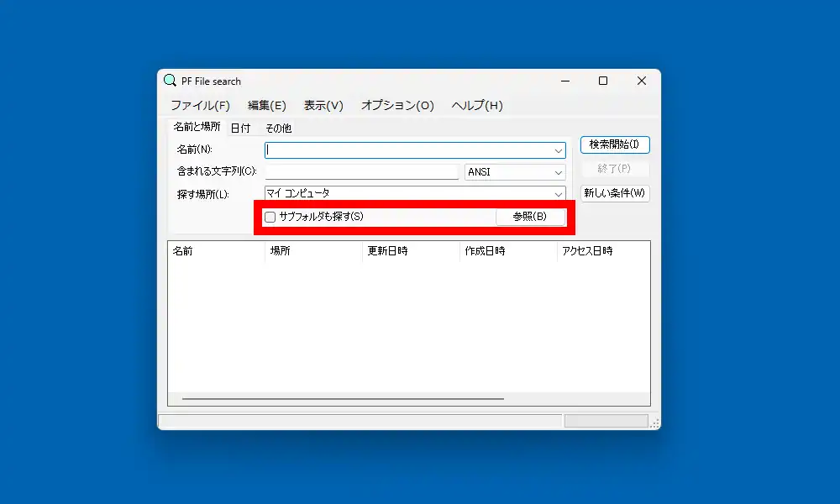The width and height of the screenshot is (840, 504).
Task: Open the ヘルプ(H) menu
Action: [x=477, y=106]
